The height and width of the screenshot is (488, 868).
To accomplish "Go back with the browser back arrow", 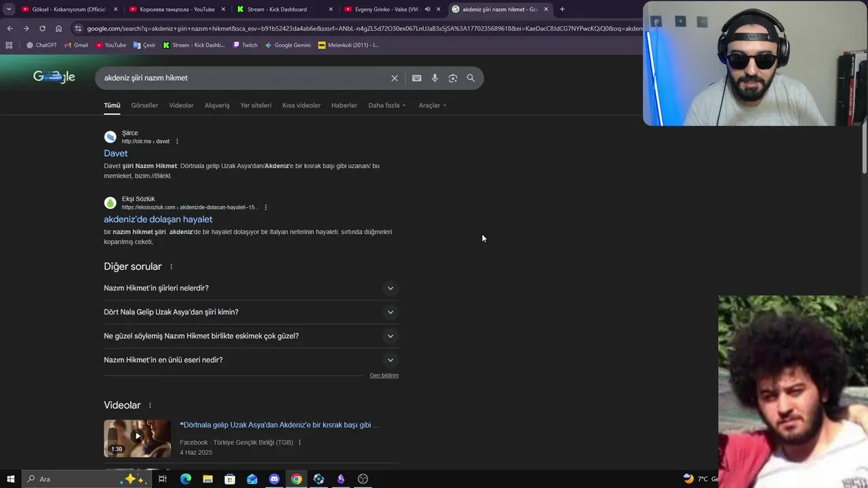I will click(x=9, y=28).
